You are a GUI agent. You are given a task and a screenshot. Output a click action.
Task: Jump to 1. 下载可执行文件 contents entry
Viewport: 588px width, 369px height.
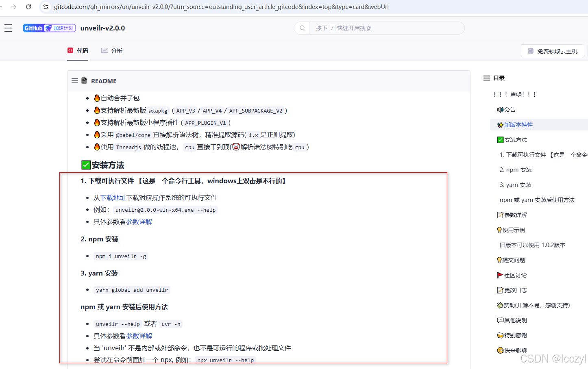pos(544,155)
